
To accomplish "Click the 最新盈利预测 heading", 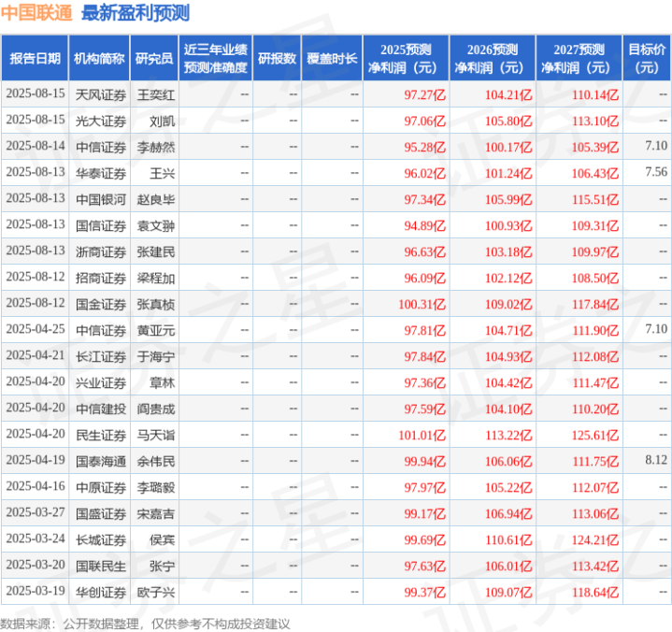I will pyautogui.click(x=136, y=13).
